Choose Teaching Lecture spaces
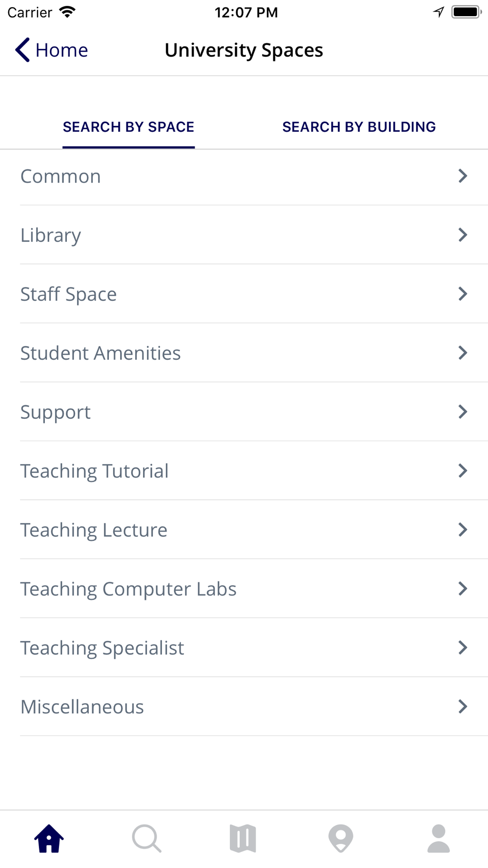This screenshot has width=488, height=868. tap(94, 530)
